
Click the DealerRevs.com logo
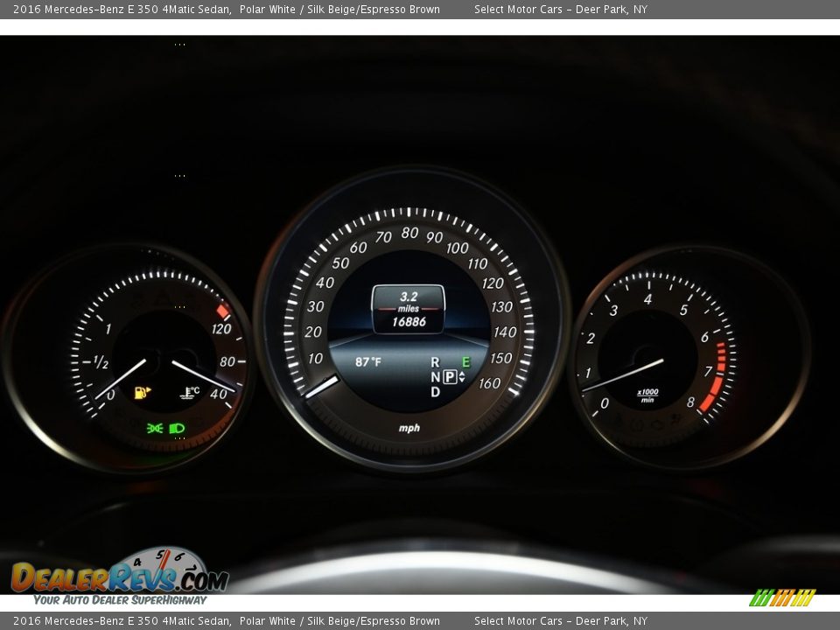pyautogui.click(x=119, y=576)
